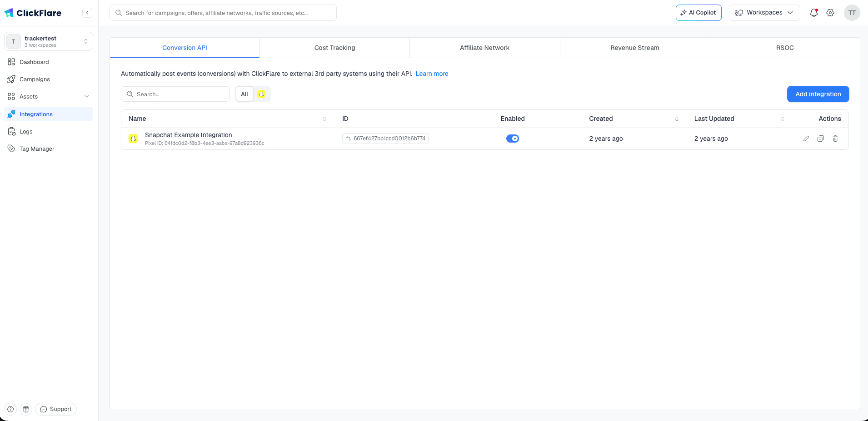This screenshot has height=421, width=868.
Task: Click the Campaigns rocket icon
Action: pyautogui.click(x=11, y=79)
